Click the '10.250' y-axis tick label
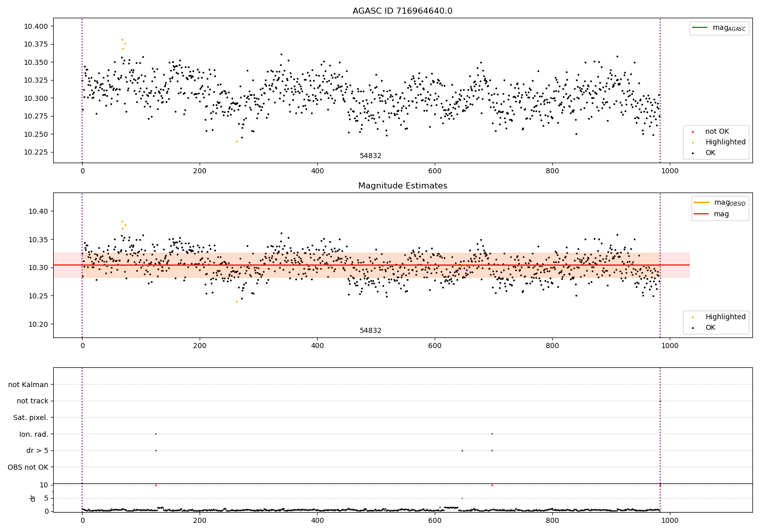The height and width of the screenshot is (532, 760). [36, 135]
